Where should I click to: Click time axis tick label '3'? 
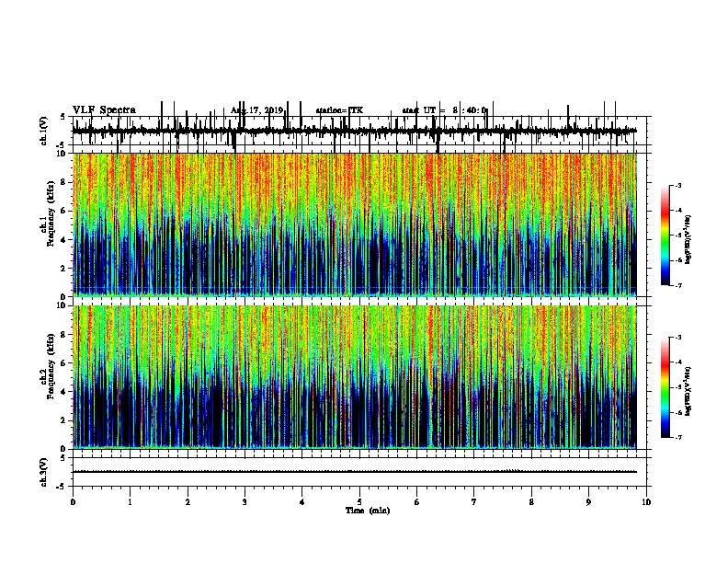(x=245, y=502)
